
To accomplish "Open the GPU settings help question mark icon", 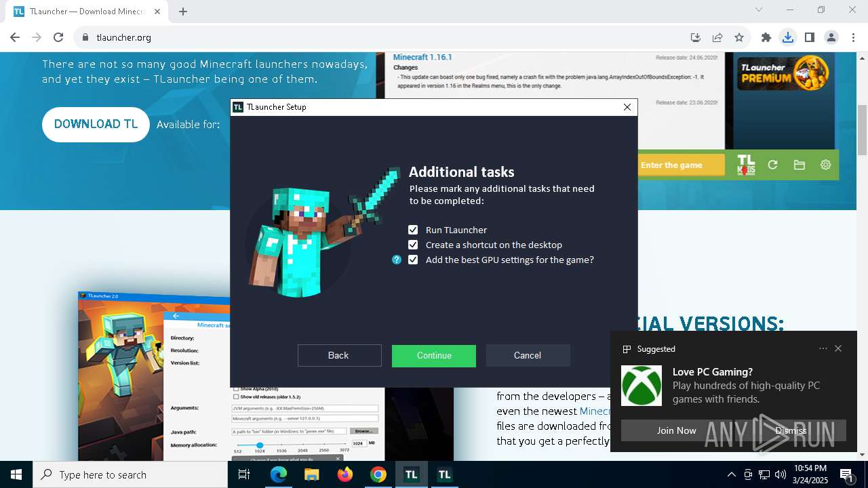I will click(397, 260).
